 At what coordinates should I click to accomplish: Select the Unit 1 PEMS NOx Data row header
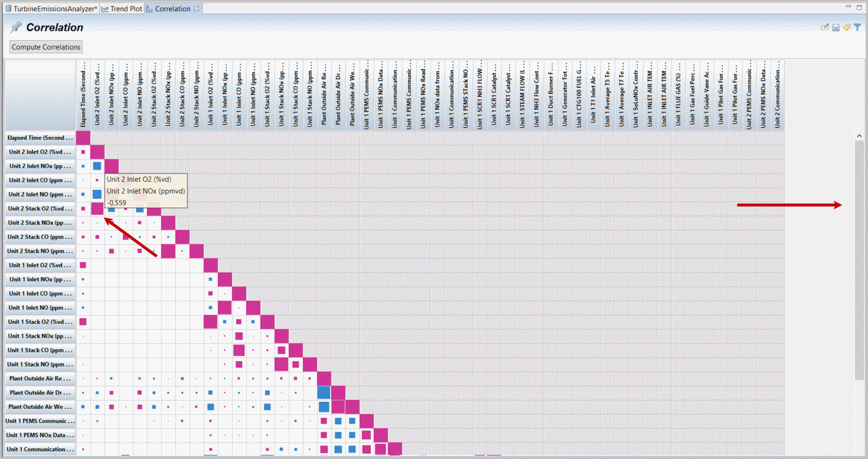click(41, 435)
